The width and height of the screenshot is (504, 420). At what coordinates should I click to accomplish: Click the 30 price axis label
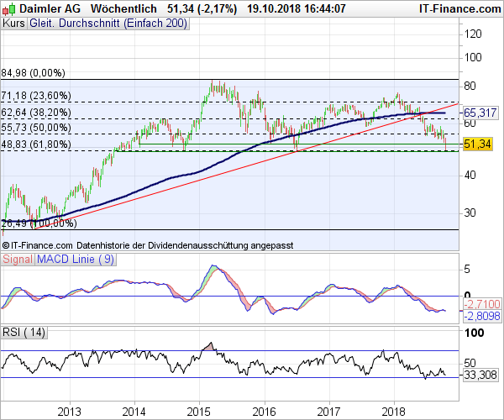pos(470,213)
